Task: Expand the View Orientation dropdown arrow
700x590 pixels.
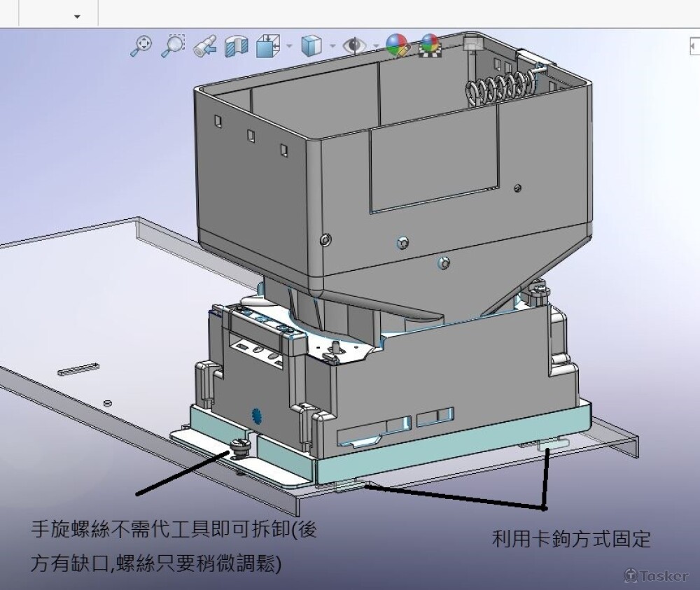Action: 289,45
